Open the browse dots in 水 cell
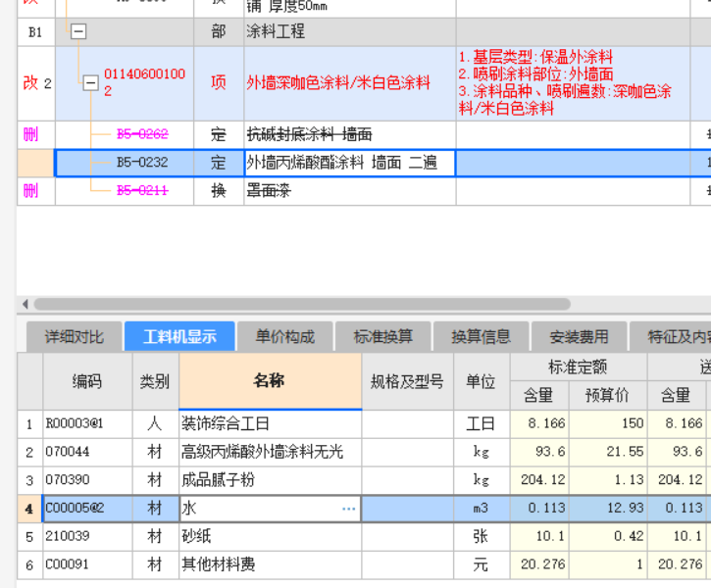The height and width of the screenshot is (588, 711). (349, 509)
